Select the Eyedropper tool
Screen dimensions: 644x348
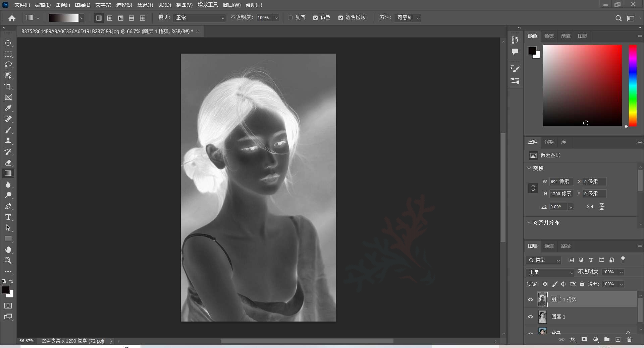(x=8, y=108)
